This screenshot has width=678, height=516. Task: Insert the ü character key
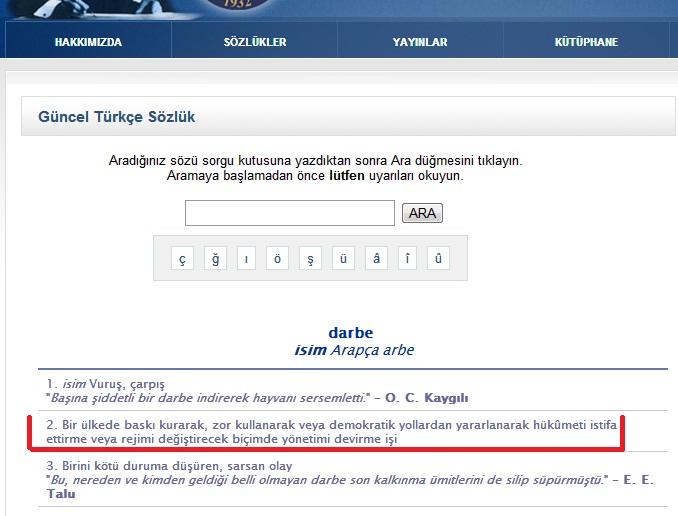pyautogui.click(x=343, y=258)
